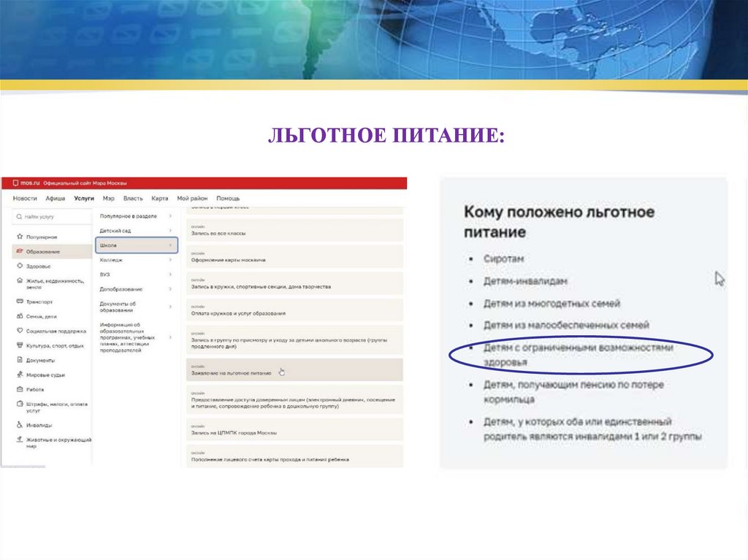
Task: Click the wheelchair icon for Инвалиды
Action: pyautogui.click(x=20, y=424)
